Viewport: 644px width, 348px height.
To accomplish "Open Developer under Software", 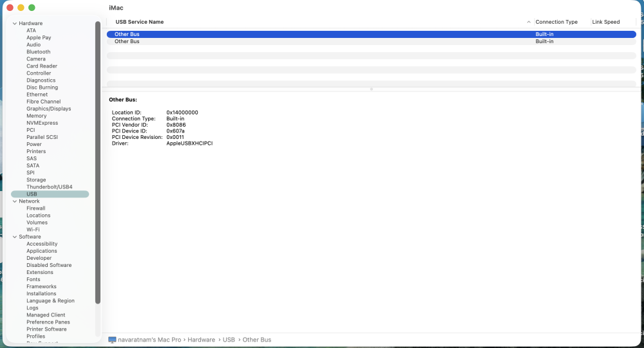I will [39, 258].
